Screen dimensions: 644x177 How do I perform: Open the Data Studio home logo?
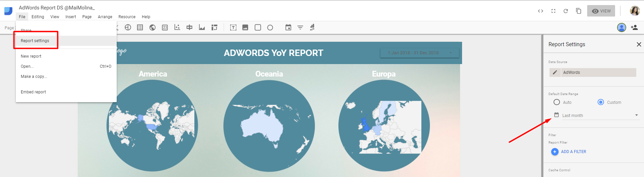click(x=8, y=11)
